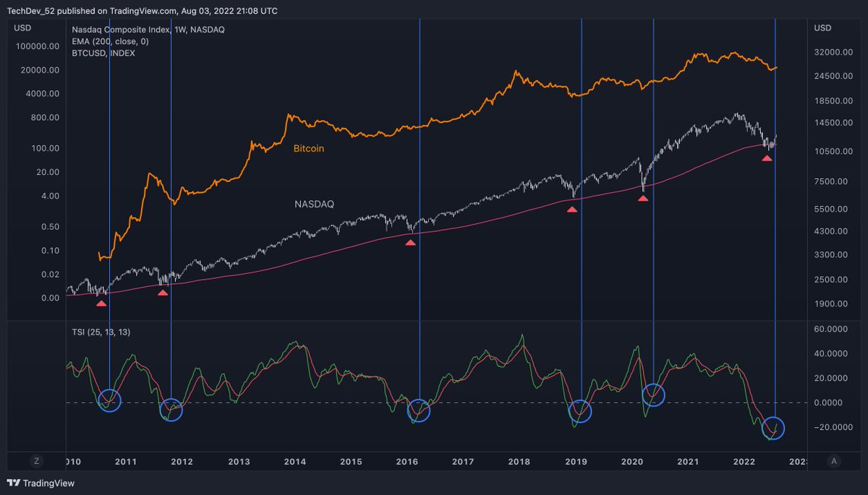Click the 2011 label on time axis
868x495 pixels.
126,461
